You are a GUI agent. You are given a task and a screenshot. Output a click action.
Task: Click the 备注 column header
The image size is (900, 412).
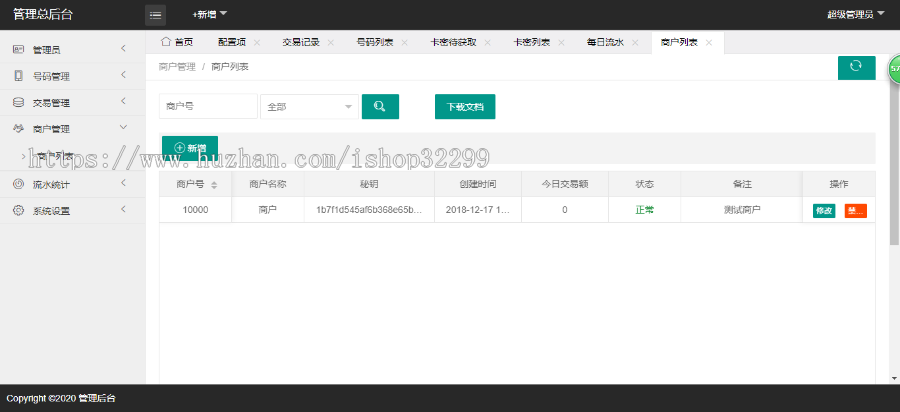pyautogui.click(x=742, y=185)
